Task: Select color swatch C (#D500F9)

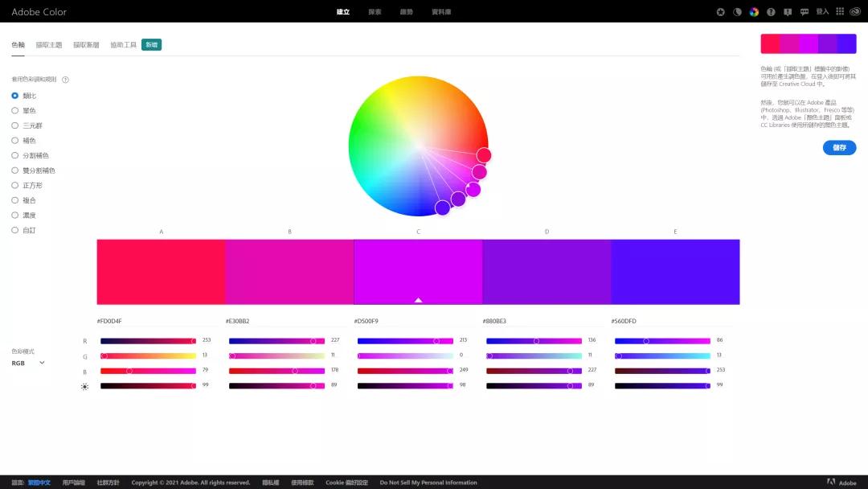Action: [418, 272]
